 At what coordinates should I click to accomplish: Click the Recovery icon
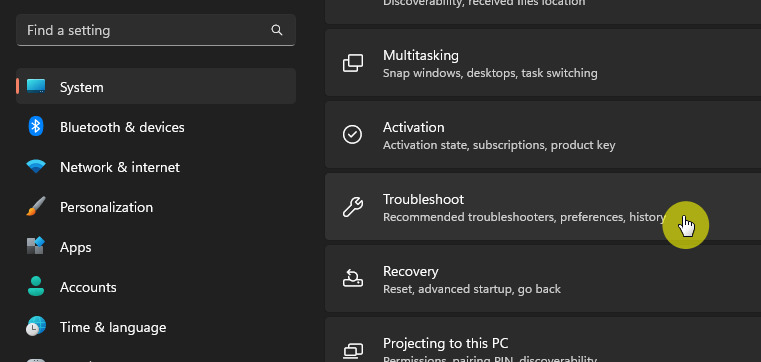point(353,279)
